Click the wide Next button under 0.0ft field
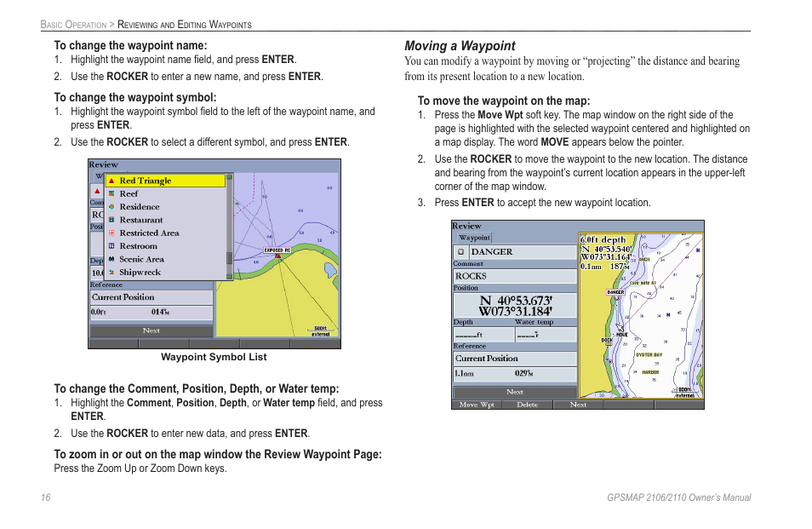Image resolution: width=812 pixels, height=529 pixels. click(152, 331)
